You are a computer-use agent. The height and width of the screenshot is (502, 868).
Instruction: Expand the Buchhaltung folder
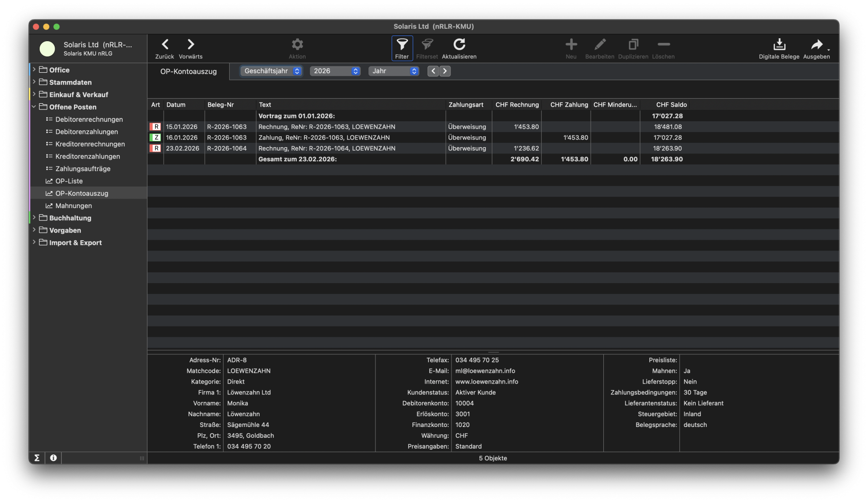pos(34,218)
